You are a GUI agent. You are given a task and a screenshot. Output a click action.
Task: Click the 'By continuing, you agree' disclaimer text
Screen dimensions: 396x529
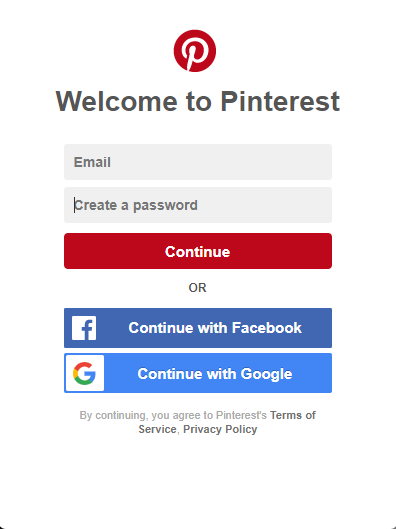(173, 415)
